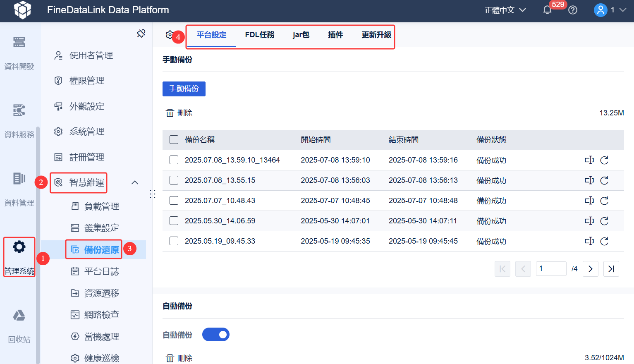Open the notification bell with 529 badge
Screen dimensions: 634x364
tap(547, 10)
